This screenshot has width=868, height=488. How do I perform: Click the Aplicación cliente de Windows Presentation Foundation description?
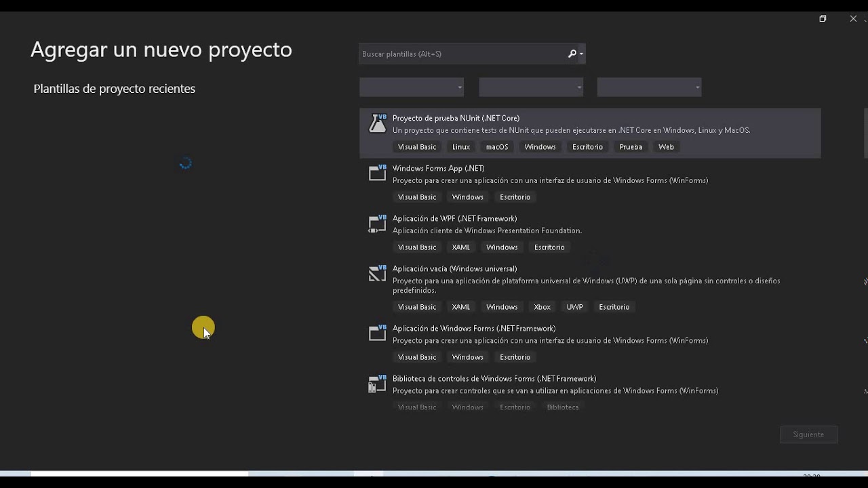click(488, 230)
